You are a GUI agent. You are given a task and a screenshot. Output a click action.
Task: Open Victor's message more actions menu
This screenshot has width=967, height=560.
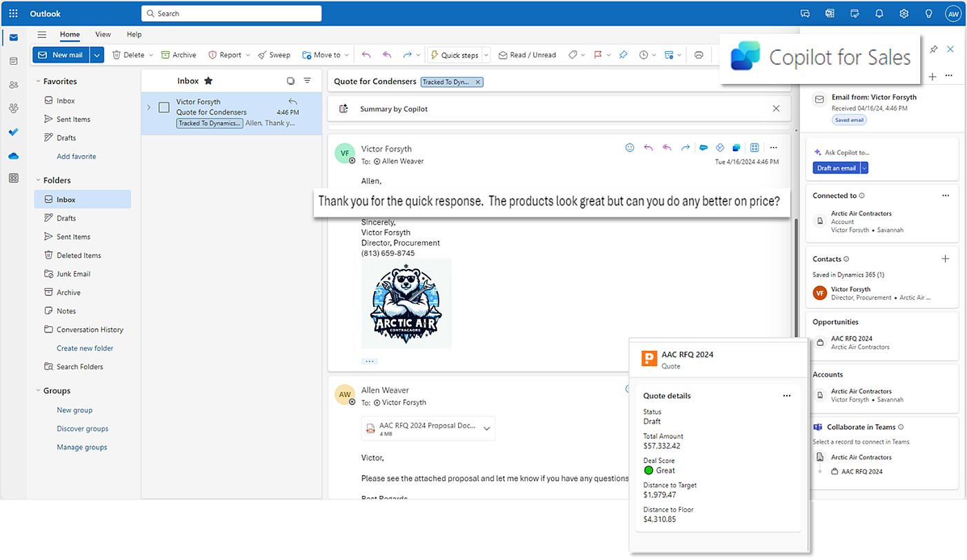[773, 148]
